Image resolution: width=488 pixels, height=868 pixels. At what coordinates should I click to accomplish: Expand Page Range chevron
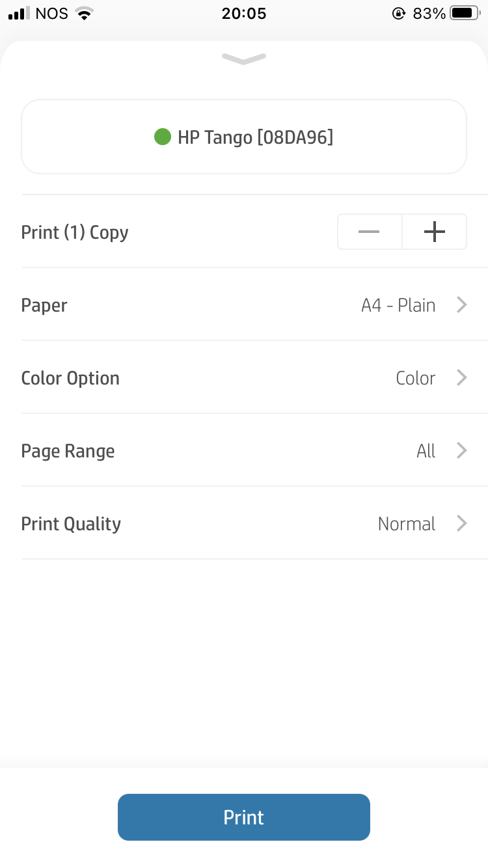tap(461, 450)
